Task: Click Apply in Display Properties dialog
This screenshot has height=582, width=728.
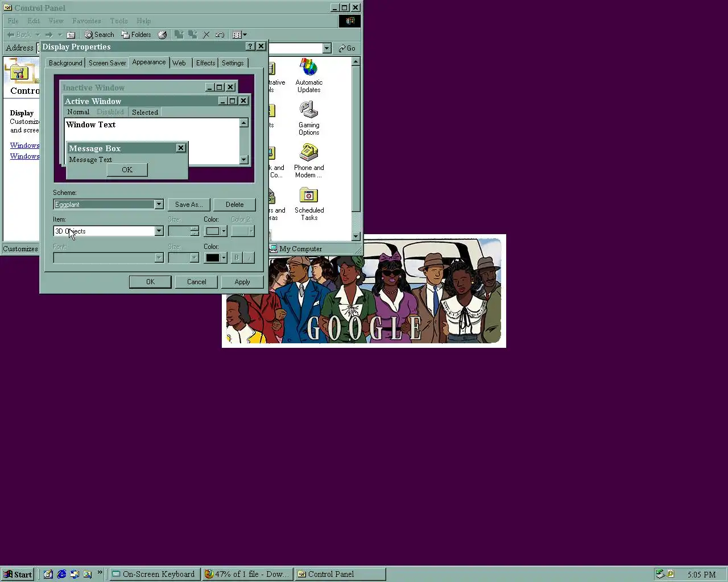Action: (x=242, y=282)
